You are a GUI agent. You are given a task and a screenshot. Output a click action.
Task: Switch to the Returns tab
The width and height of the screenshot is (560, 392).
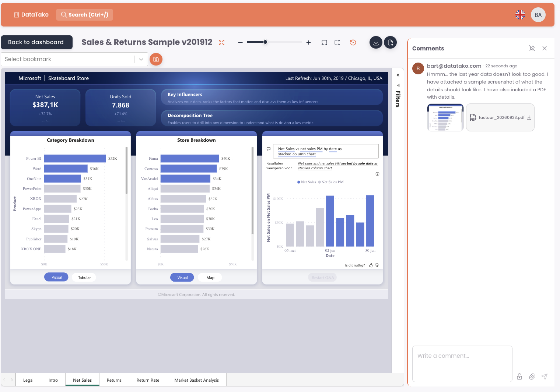pos(114,380)
